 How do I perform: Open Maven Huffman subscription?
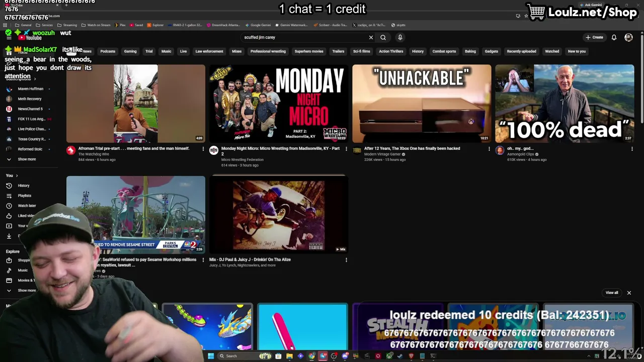pos(30,88)
